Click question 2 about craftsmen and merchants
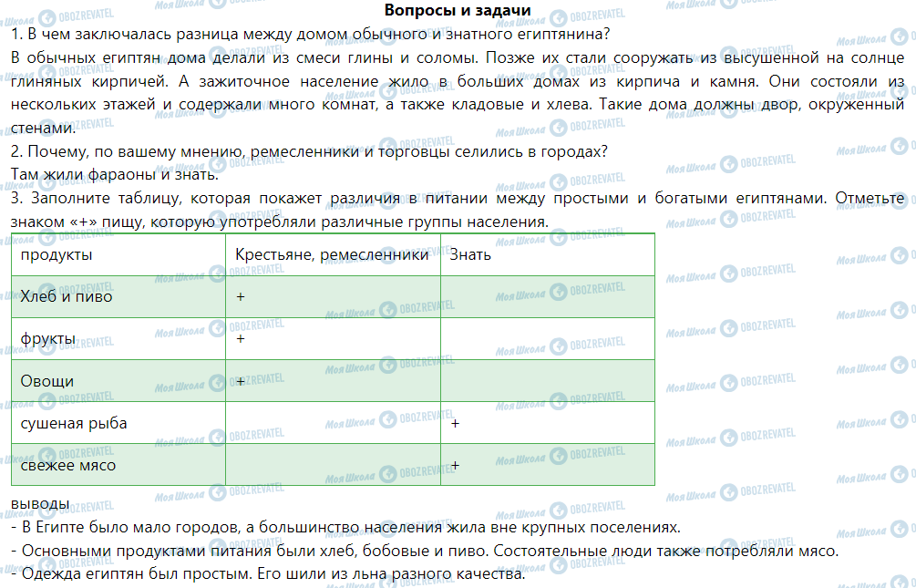 point(310,151)
